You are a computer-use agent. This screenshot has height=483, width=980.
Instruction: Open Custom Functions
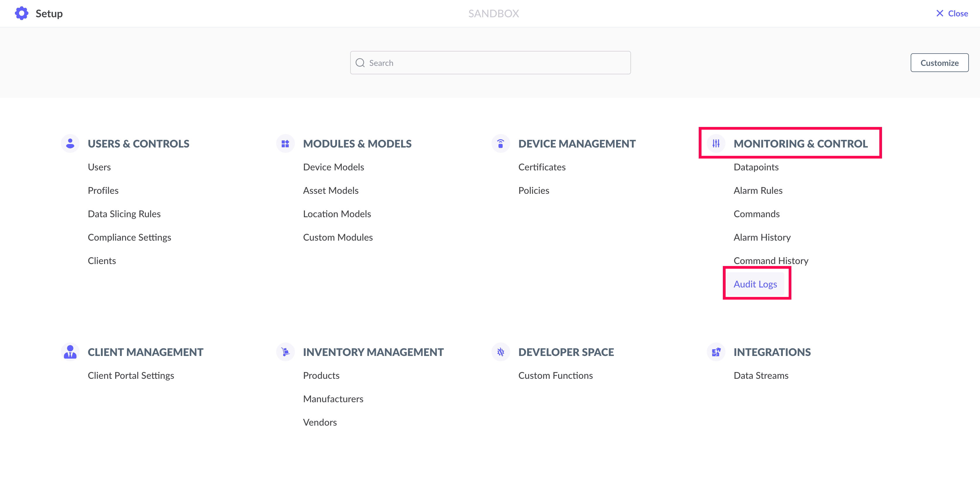click(x=556, y=375)
